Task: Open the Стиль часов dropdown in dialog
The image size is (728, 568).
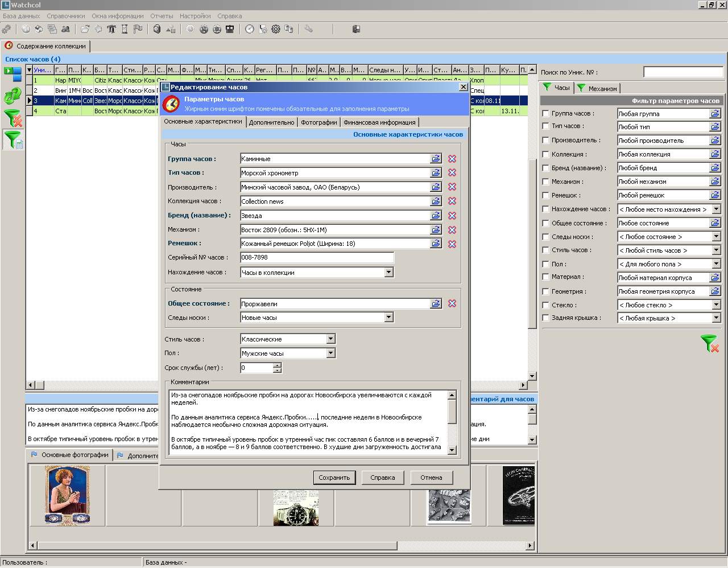Action: [x=330, y=339]
